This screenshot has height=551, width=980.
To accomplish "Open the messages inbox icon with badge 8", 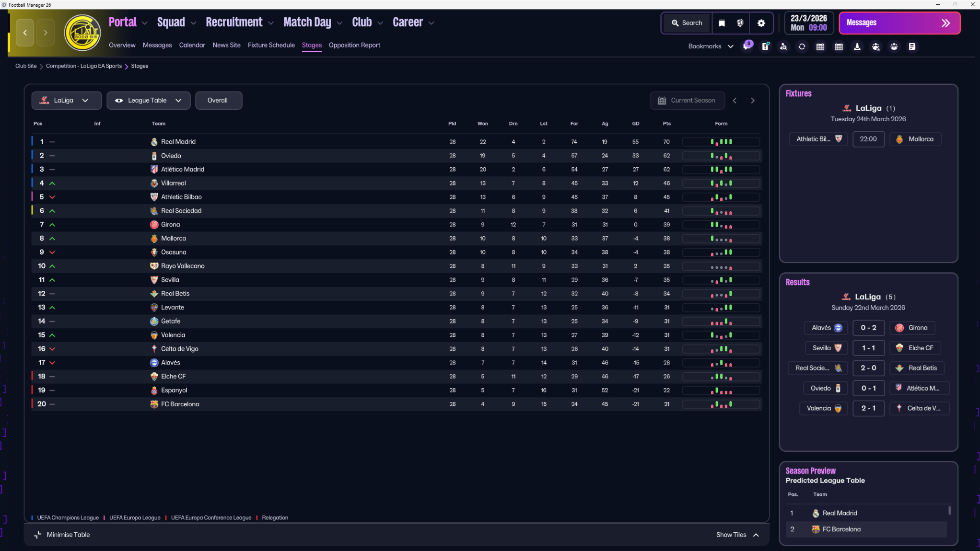I will pos(747,46).
